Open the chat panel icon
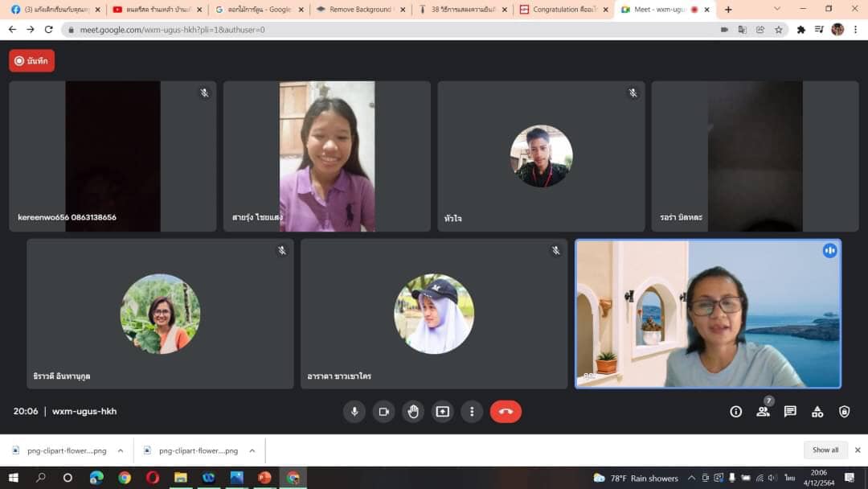The image size is (868, 489). 790,412
